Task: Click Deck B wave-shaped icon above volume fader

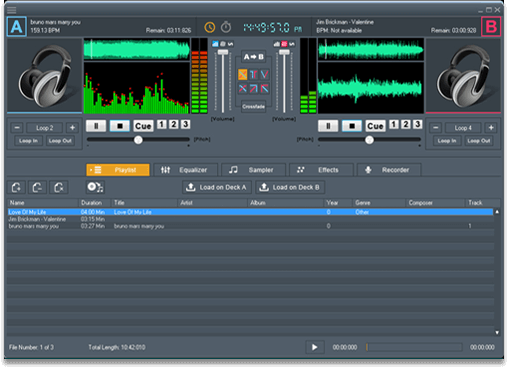Action: 292,44
